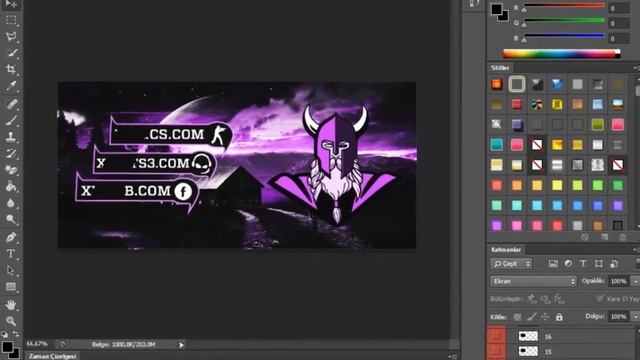This screenshot has height=360, width=640.
Task: Select the Crop tool
Action: pyautogui.click(x=11, y=69)
